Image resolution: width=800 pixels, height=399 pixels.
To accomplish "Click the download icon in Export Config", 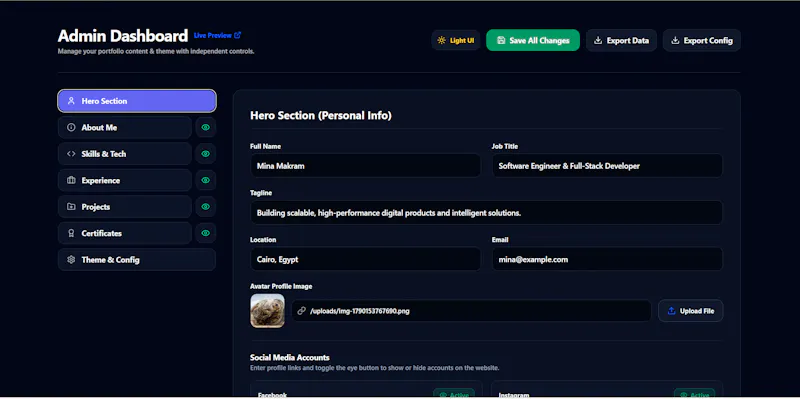I will click(675, 40).
